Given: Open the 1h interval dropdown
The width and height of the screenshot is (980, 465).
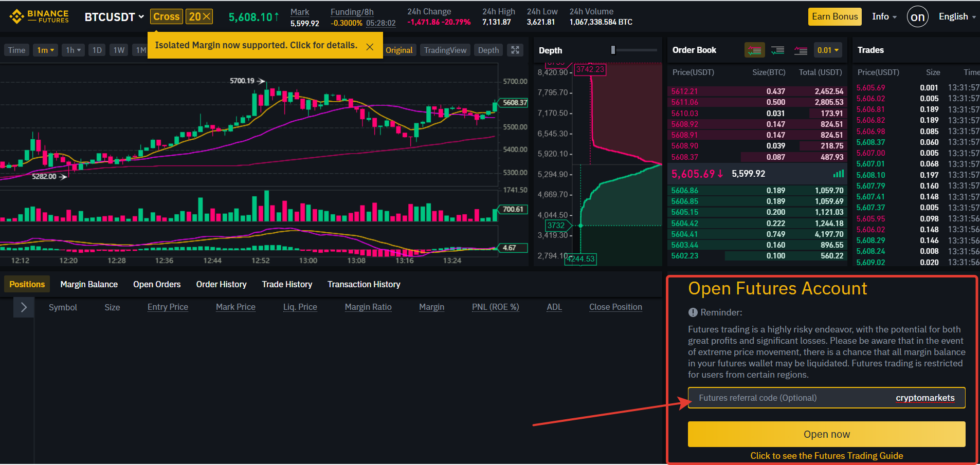Looking at the screenshot, I should [73, 50].
